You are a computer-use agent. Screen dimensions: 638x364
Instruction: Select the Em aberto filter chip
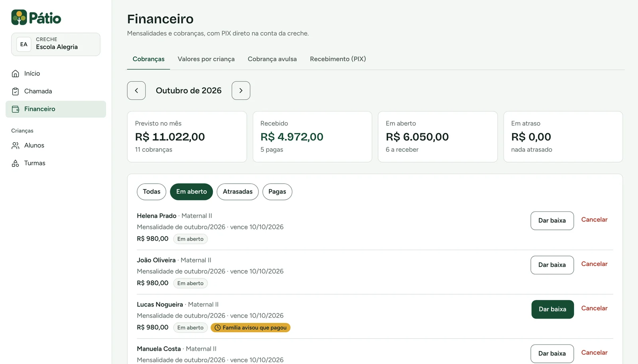pyautogui.click(x=191, y=192)
